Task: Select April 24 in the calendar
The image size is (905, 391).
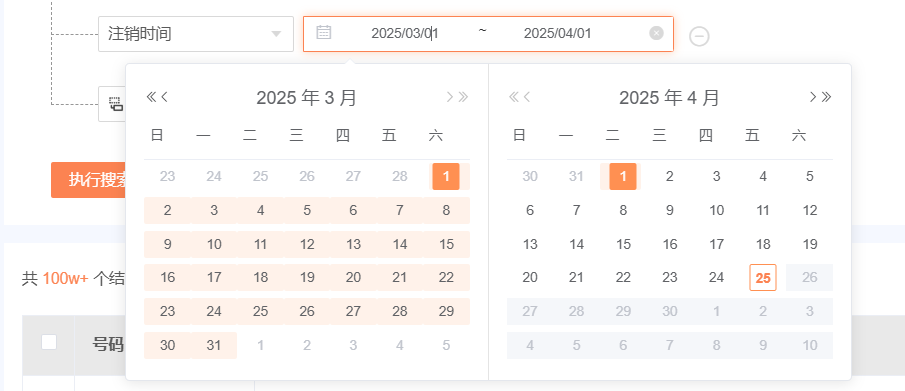Action: (x=716, y=278)
